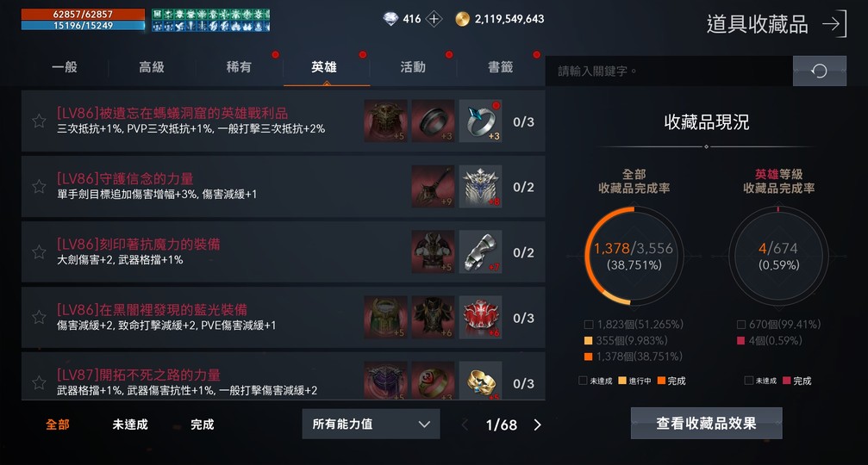Viewport: 868px width, 465px height.
Task: Favorite the 守護信念的力量 collection with star
Action: click(39, 186)
